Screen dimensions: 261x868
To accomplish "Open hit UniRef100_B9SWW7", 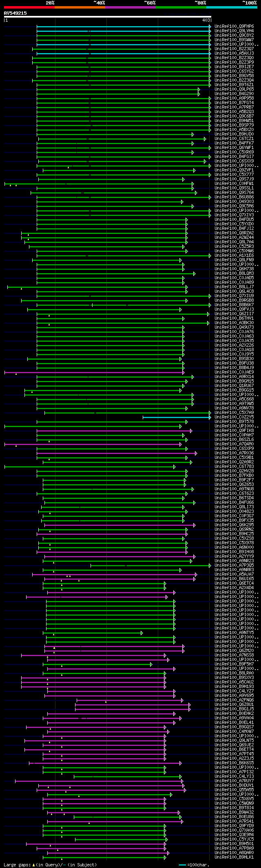I will [x=234, y=40].
